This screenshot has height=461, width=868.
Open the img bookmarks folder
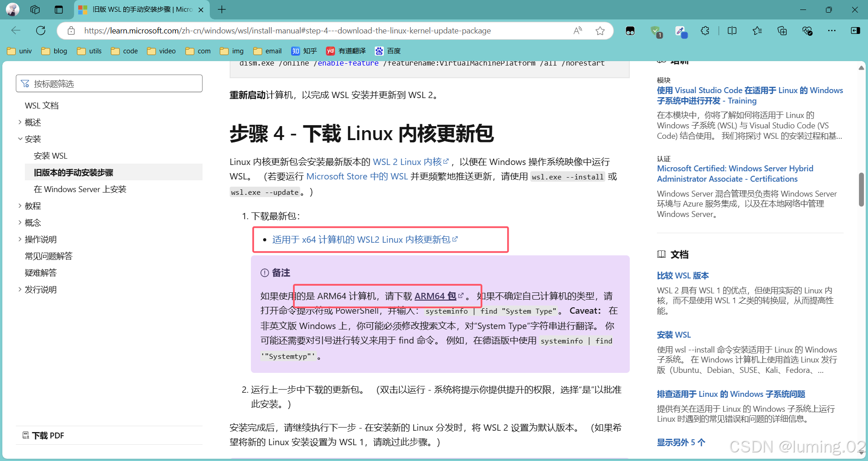pos(231,51)
